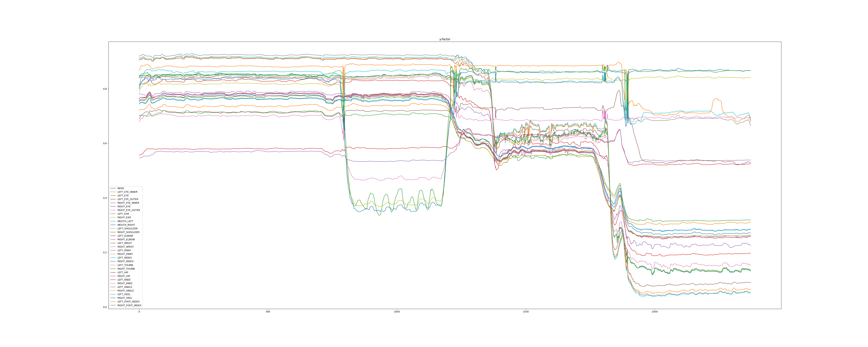868x347 pixels.
Task: Click the 0.8 y-axis tick label
Action: tap(105, 89)
